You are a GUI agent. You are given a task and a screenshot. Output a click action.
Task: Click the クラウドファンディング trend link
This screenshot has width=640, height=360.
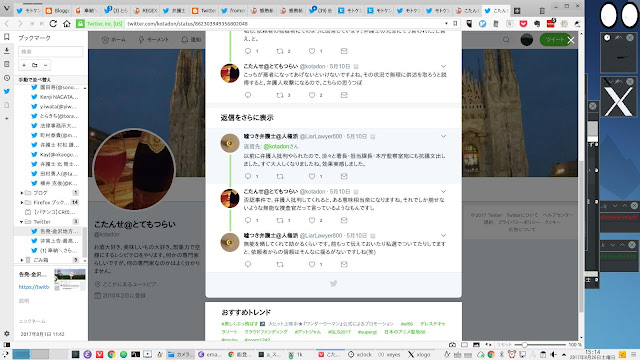tap(266, 332)
